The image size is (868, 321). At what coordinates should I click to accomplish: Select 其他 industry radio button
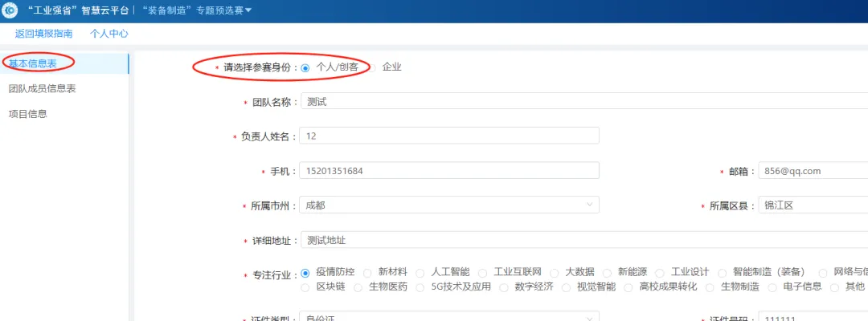coord(835,287)
